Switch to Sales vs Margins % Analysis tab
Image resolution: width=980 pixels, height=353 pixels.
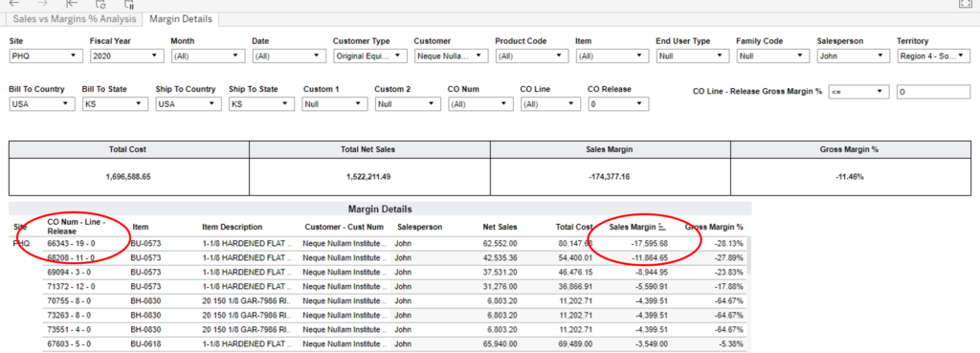pos(75,19)
